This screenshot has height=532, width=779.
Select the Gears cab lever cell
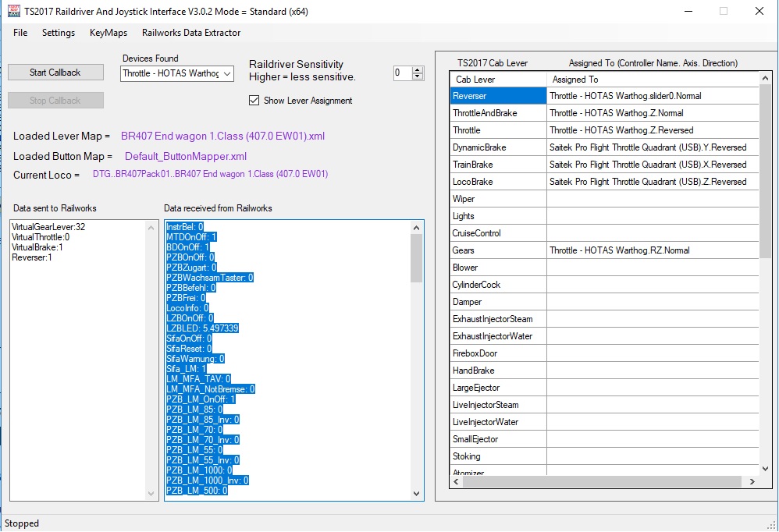tap(498, 250)
